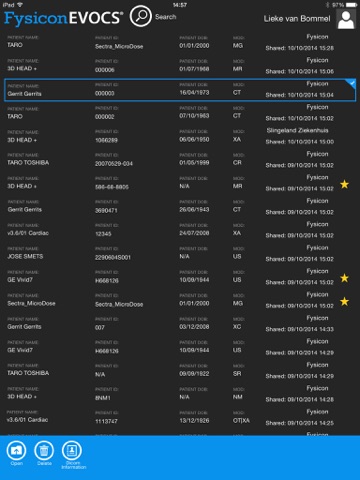Open the Search magnifier icon
Screen dimensions: 360x480
[x=141, y=16]
